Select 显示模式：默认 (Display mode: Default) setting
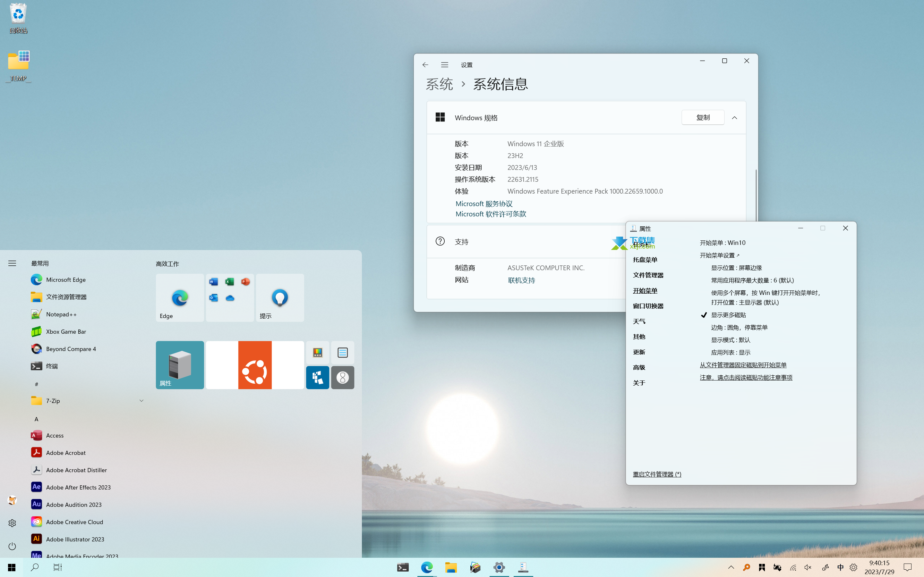924x577 pixels. [x=731, y=340]
